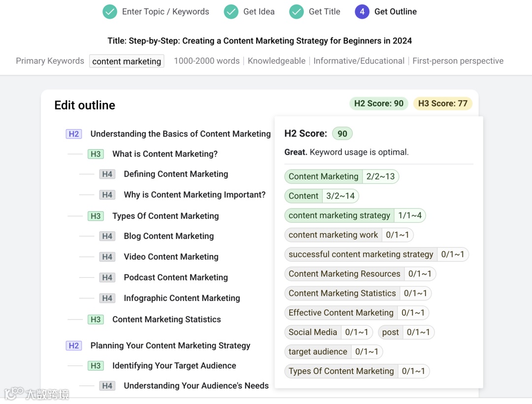Click the step 4 circle icon
This screenshot has width=532, height=404.
coord(362,12)
